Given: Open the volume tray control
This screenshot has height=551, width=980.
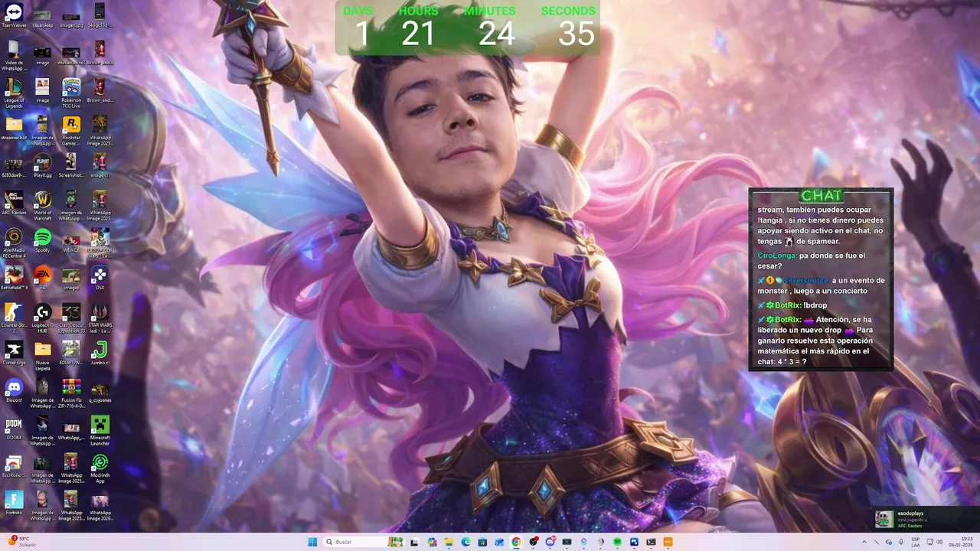Looking at the screenshot, I should tap(939, 542).
